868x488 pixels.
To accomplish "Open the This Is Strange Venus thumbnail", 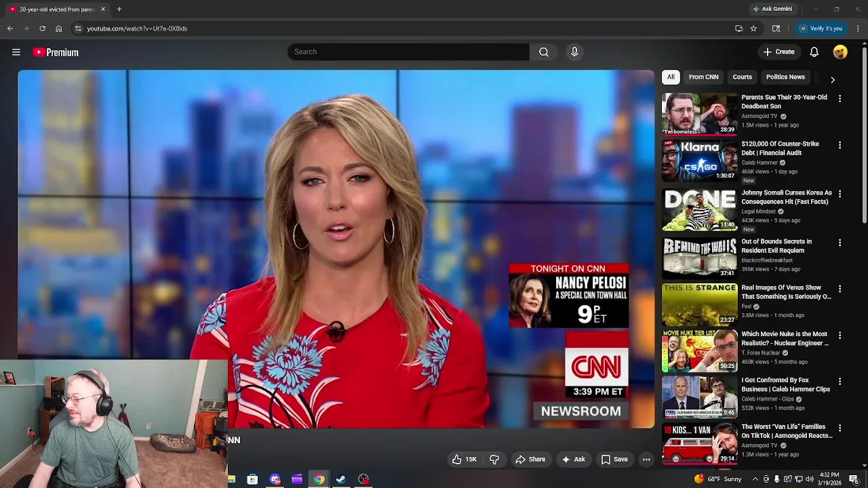I will coord(699,304).
